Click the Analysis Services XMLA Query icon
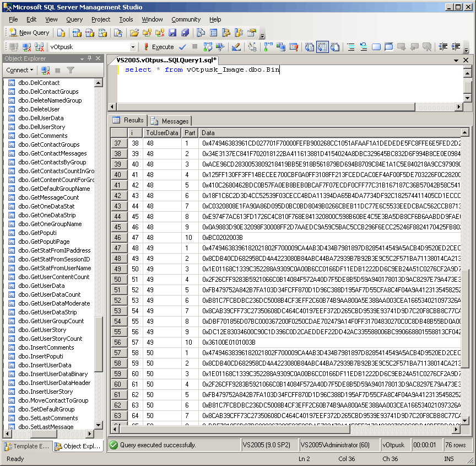The width and height of the screenshot is (476, 466). tap(102, 33)
